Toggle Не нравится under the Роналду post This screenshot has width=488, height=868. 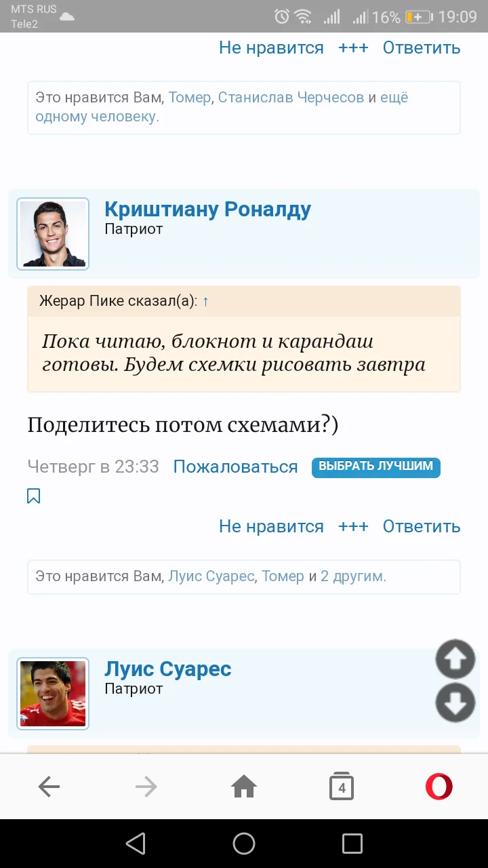click(x=271, y=526)
